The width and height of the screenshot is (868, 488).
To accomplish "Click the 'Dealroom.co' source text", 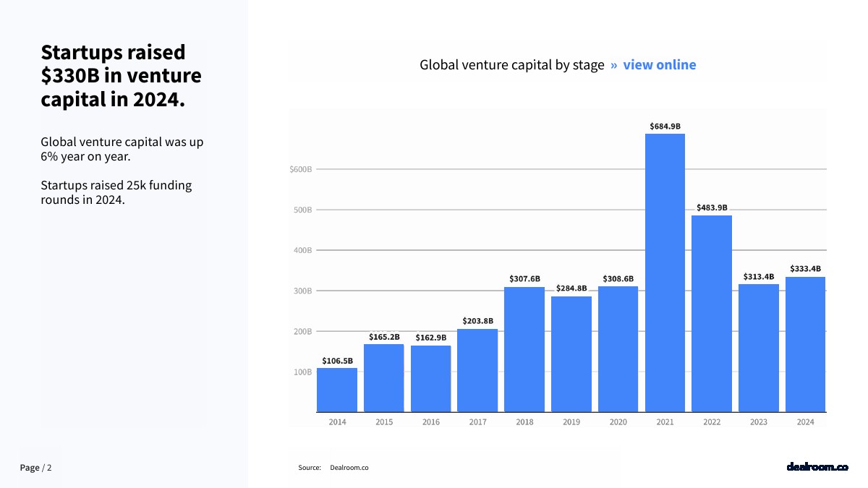I will point(349,468).
